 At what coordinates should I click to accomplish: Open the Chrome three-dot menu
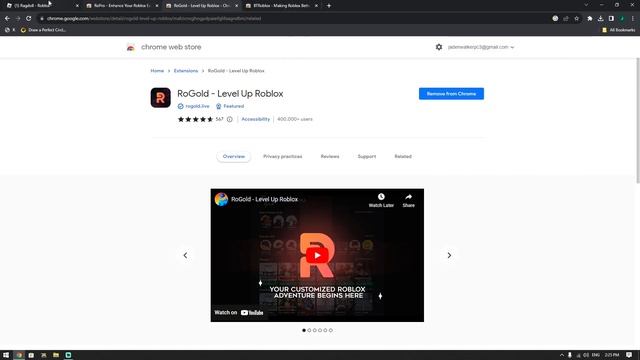click(x=633, y=18)
